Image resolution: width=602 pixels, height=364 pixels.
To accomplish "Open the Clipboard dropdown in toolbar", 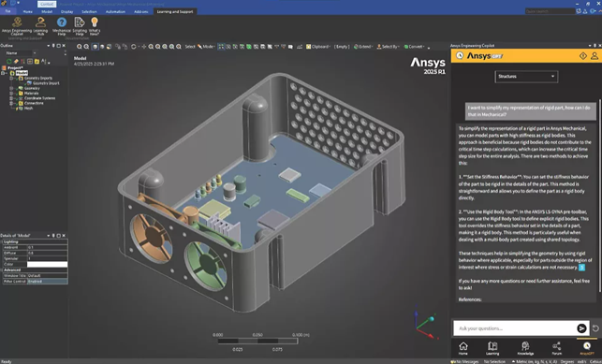I will 318,47.
